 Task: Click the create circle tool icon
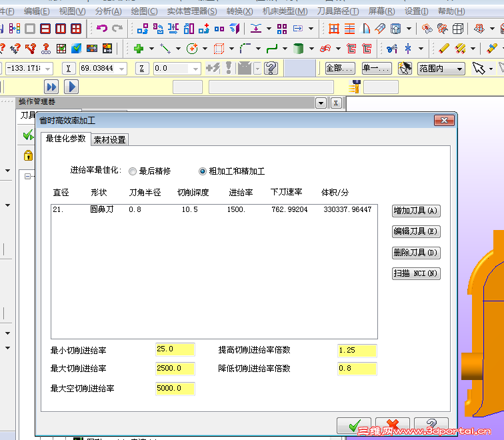click(x=192, y=49)
